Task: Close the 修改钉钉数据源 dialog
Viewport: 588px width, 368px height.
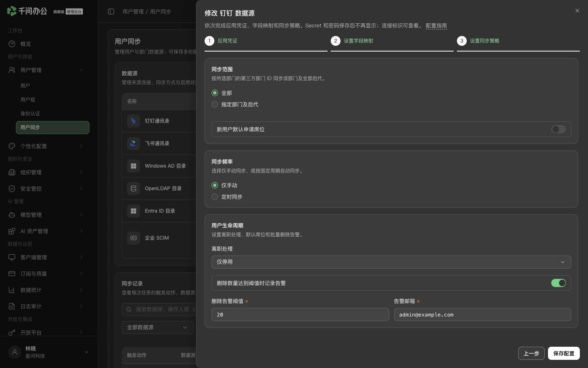Action: (577, 11)
